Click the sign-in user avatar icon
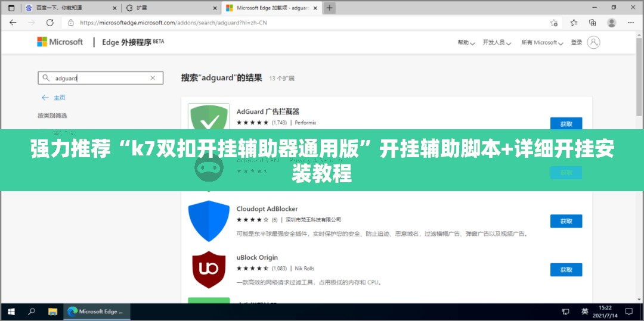Image resolution: width=644 pixels, height=321 pixels. click(593, 42)
